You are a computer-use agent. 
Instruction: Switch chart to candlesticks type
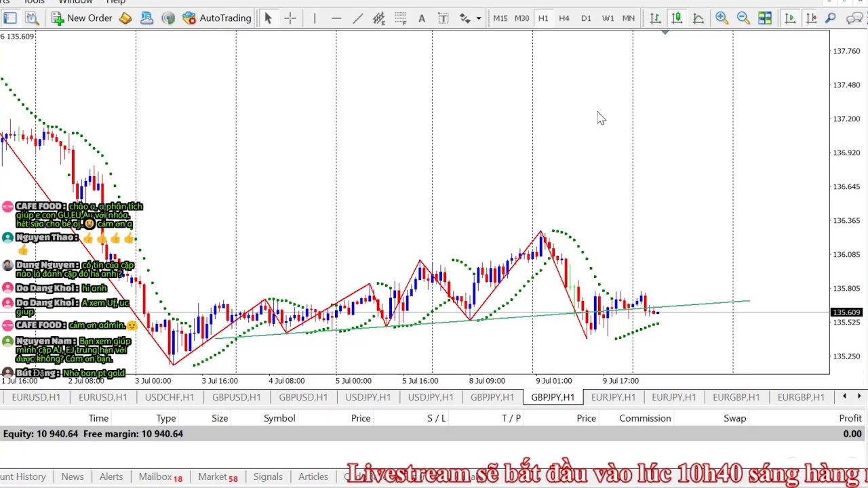(x=677, y=18)
